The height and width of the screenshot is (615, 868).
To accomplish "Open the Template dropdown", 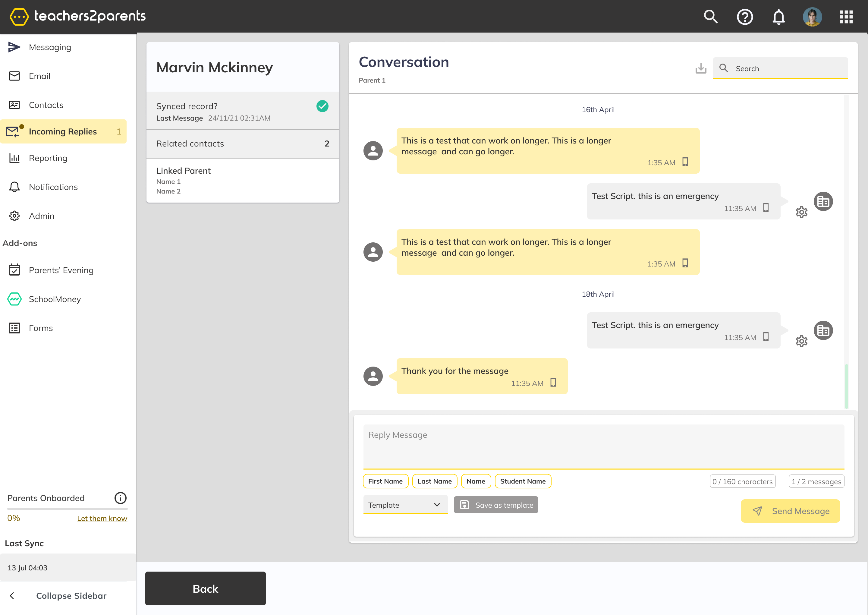I will 405,505.
